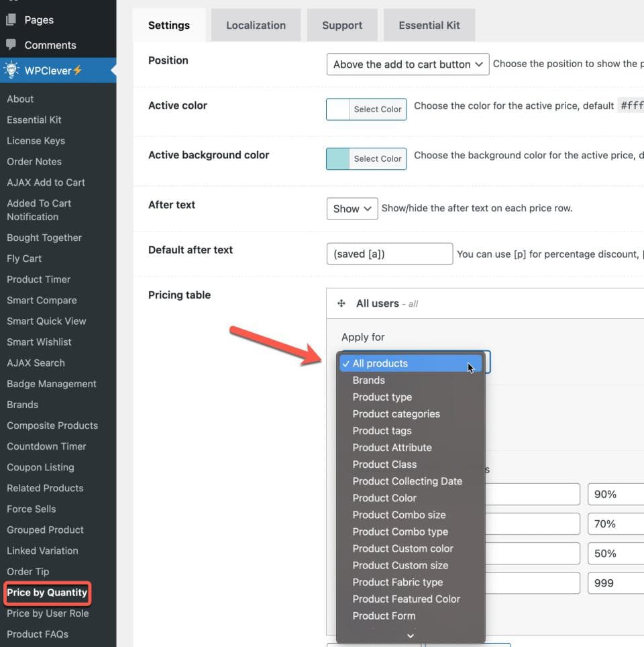Open the Position dropdown
644x647 pixels.
tap(408, 64)
